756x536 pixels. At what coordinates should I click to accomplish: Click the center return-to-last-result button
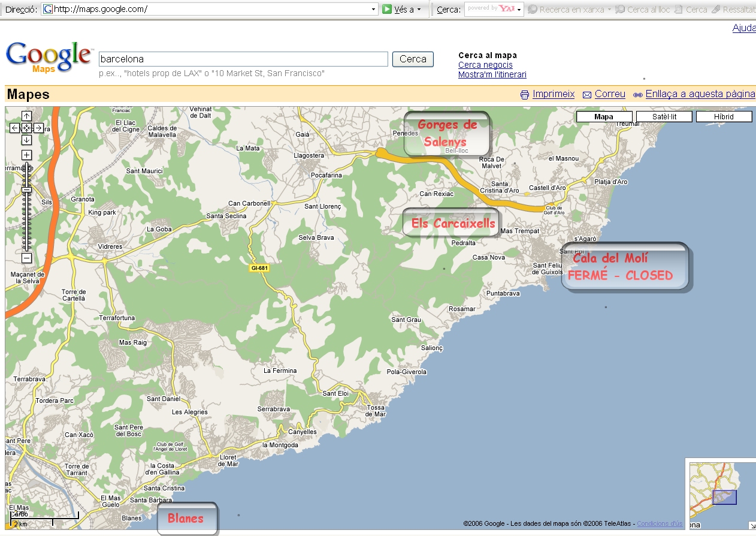(x=26, y=128)
